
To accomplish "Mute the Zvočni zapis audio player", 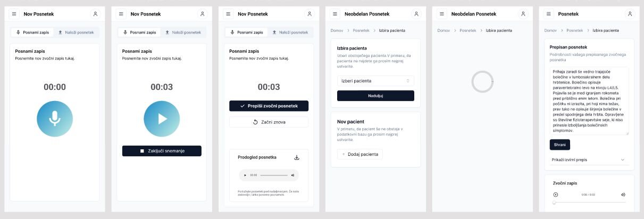I will [x=623, y=195].
